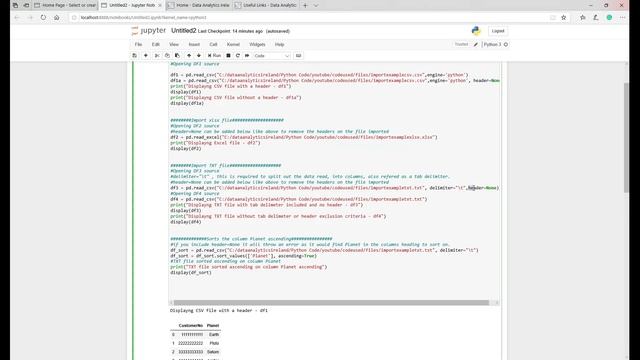Switch to the Home Page browser tab

(65, 5)
